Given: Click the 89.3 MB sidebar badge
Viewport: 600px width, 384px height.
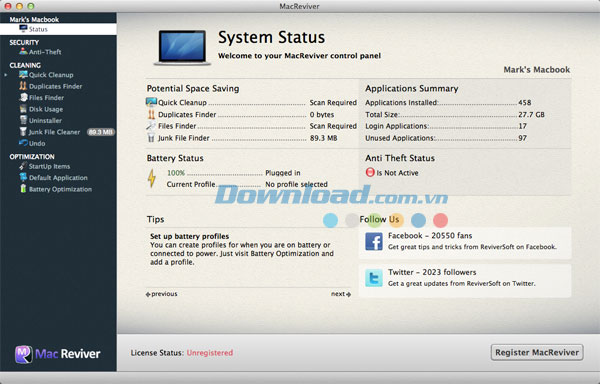Looking at the screenshot, I should (x=101, y=132).
